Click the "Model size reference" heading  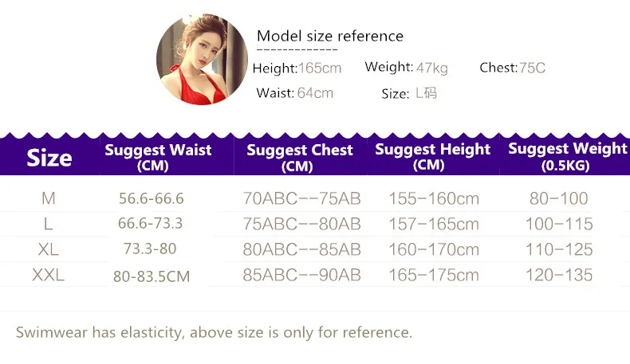[x=329, y=36]
